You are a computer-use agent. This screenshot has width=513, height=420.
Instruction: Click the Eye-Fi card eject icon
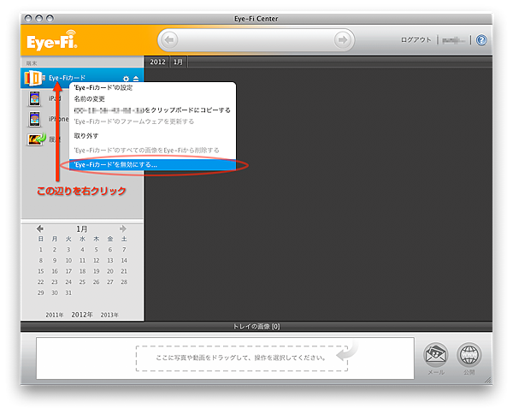pos(136,79)
